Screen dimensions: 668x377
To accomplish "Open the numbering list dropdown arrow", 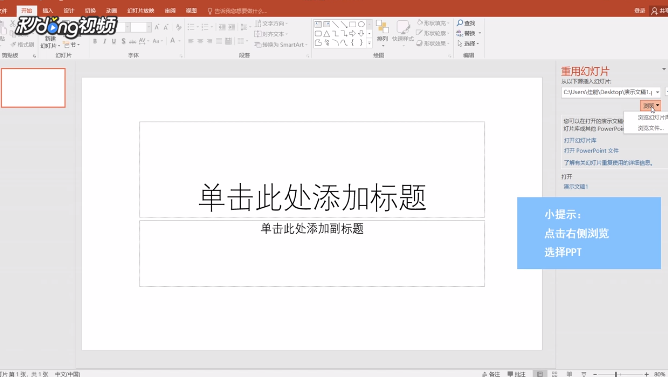I will coord(212,27).
